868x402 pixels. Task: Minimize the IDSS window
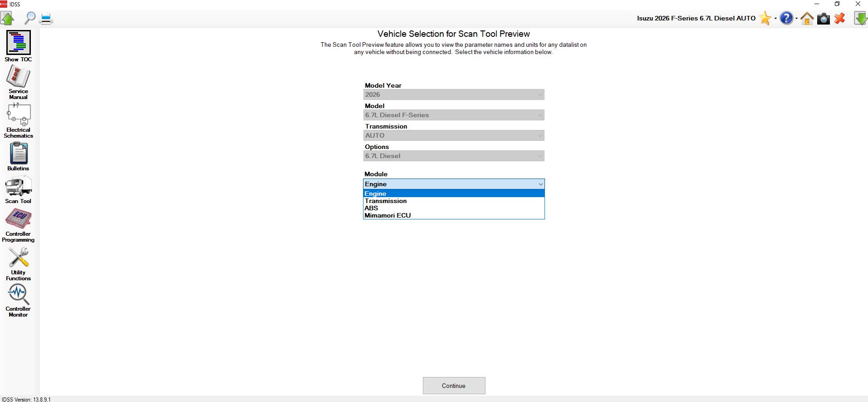817,4
